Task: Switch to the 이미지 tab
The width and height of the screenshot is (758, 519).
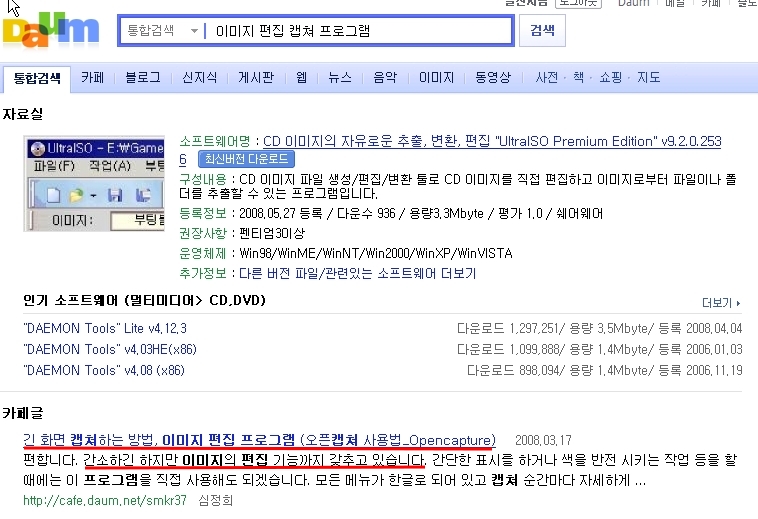Action: click(x=436, y=77)
